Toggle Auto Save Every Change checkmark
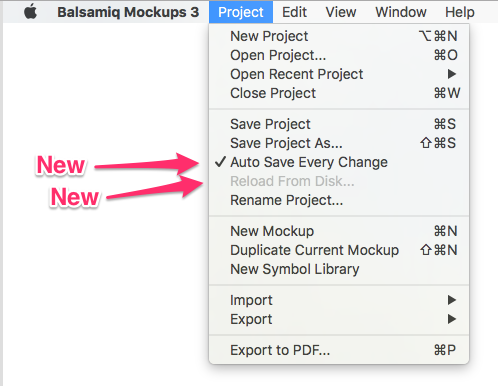498x386 pixels. click(x=221, y=162)
